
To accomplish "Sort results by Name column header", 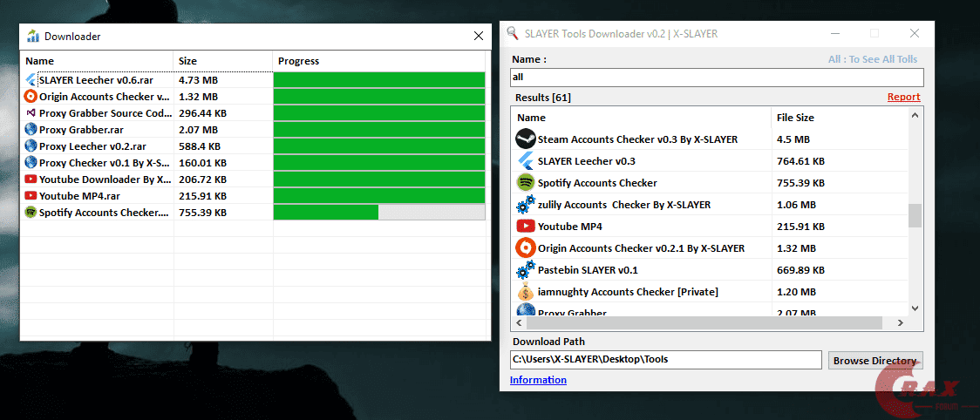I will (642, 118).
